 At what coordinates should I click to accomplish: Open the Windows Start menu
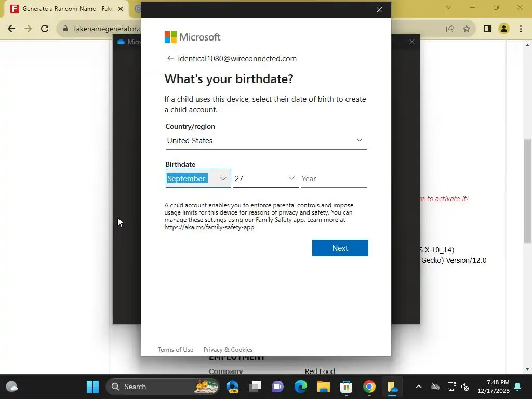point(92,387)
